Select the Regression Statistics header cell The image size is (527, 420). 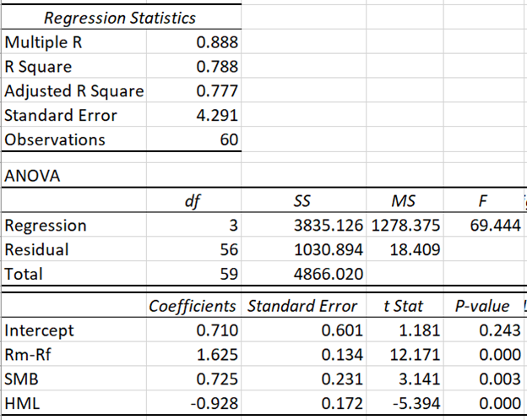(x=120, y=18)
